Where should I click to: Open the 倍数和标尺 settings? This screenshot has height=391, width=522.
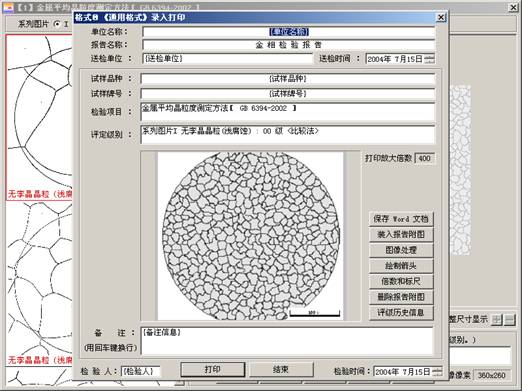coord(401,281)
